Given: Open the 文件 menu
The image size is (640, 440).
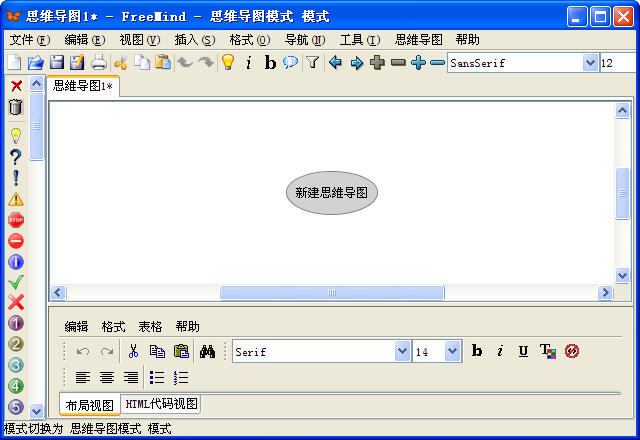Looking at the screenshot, I should [30, 40].
